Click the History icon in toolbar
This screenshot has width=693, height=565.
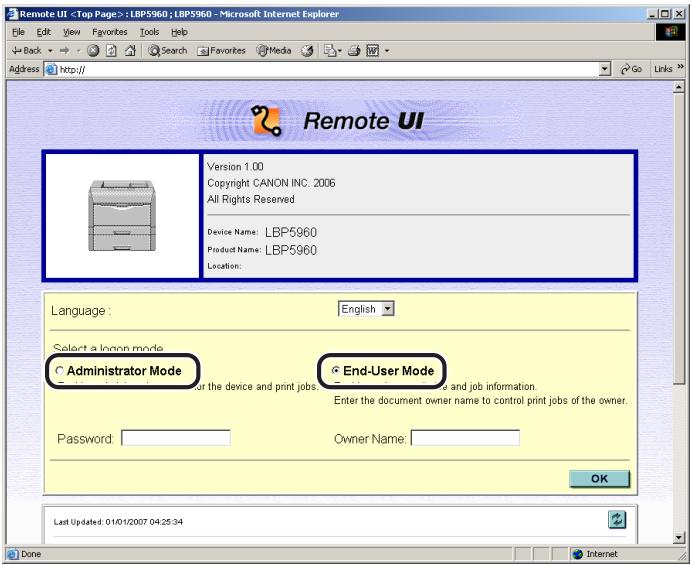coord(307,51)
